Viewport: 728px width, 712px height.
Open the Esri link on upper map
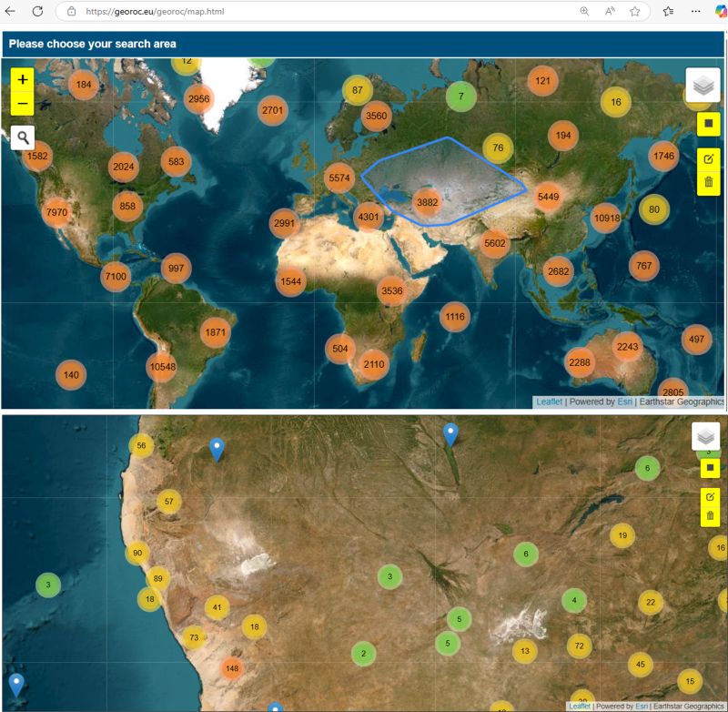point(624,401)
